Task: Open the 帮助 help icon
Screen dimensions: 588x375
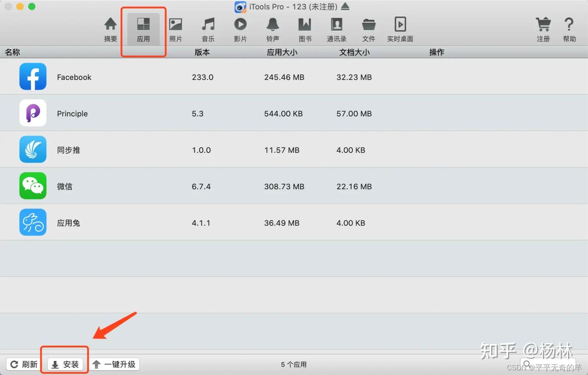Action: click(569, 29)
